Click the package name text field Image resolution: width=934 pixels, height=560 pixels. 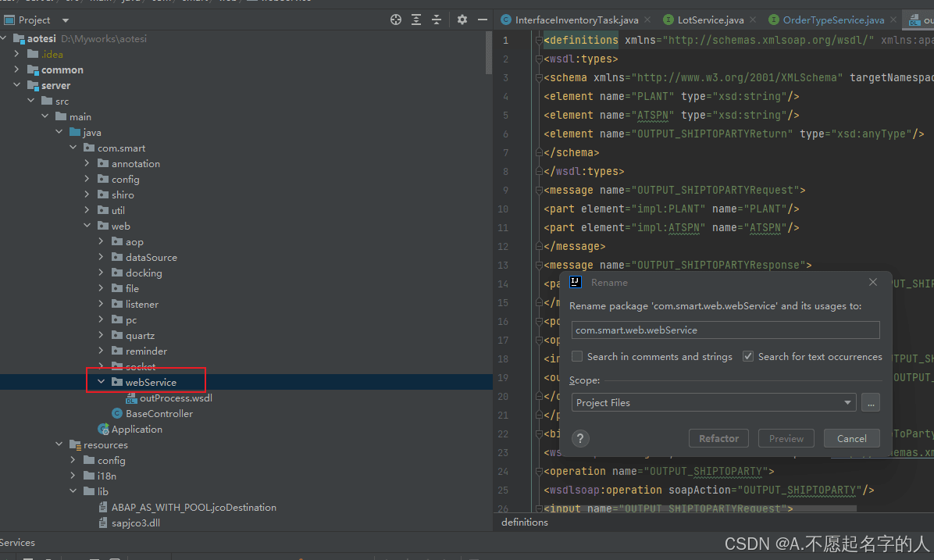(725, 330)
